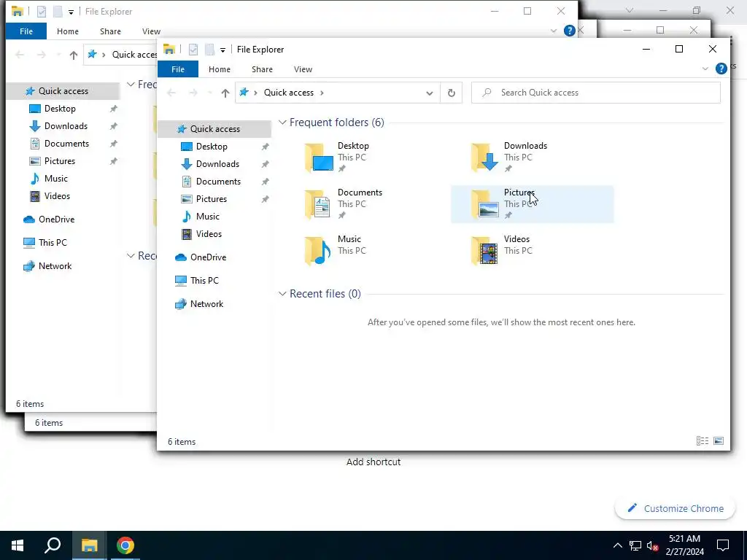Open Downloads folder in front window's Frequent folders
Image resolution: width=747 pixels, height=560 pixels.
[531, 157]
